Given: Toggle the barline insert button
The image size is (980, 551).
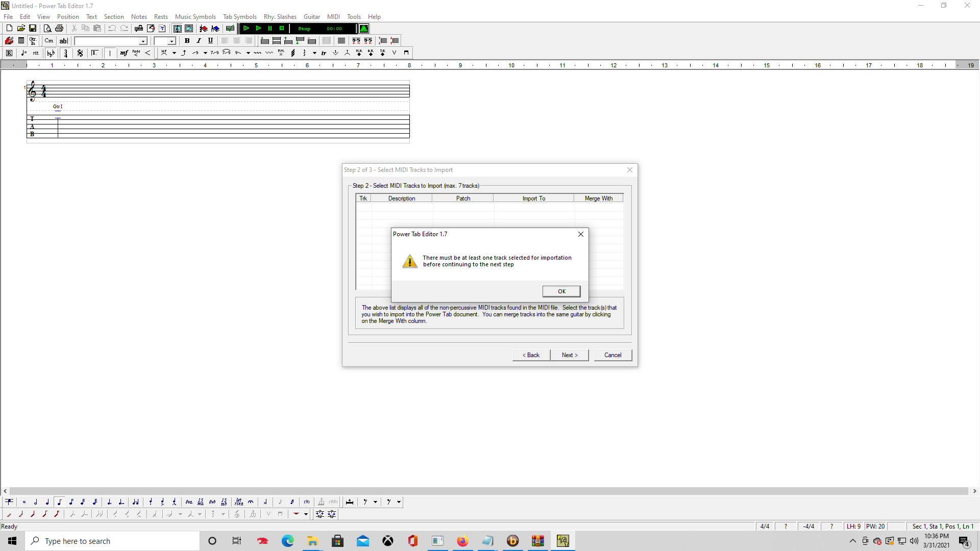Looking at the screenshot, I should click(x=110, y=53).
